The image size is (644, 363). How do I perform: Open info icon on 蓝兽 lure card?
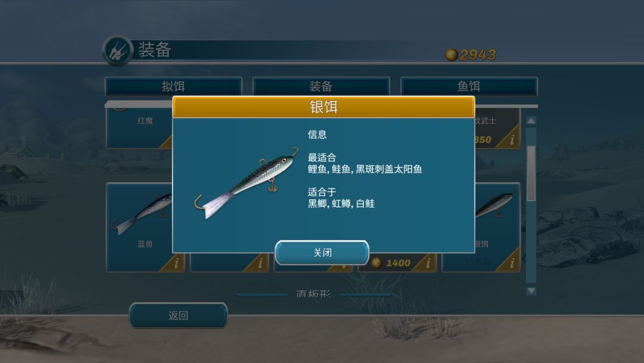[177, 263]
